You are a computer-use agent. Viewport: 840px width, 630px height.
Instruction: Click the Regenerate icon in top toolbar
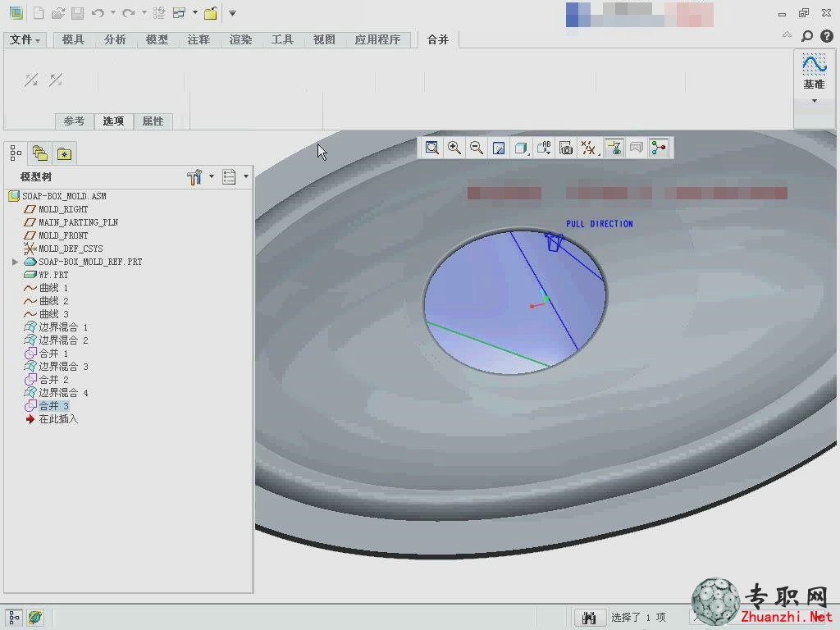(x=158, y=13)
